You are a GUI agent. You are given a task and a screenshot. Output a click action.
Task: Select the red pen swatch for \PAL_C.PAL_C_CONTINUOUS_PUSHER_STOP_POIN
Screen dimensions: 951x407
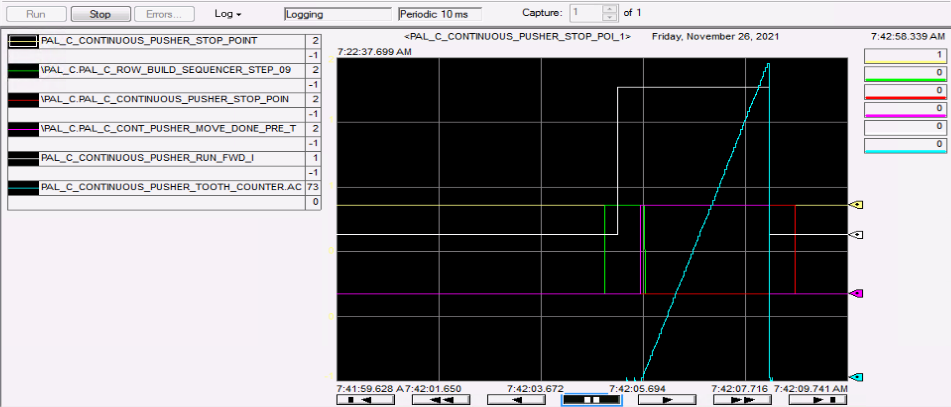click(23, 99)
